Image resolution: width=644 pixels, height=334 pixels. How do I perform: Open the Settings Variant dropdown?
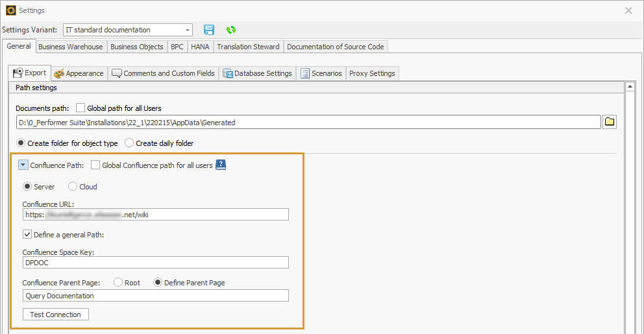point(188,30)
